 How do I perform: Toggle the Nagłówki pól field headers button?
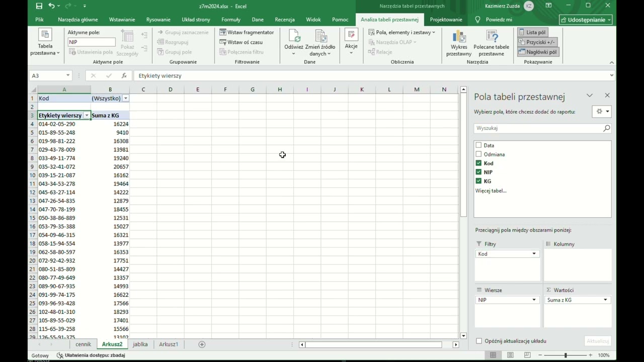[537, 52]
